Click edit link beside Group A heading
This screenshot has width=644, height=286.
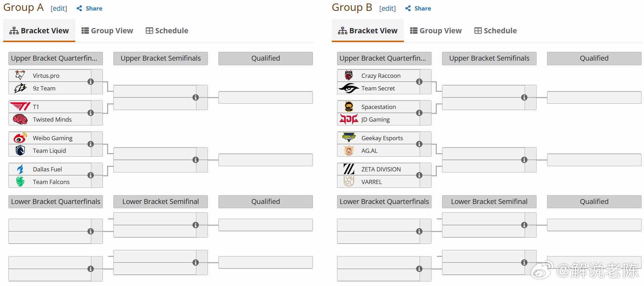(x=59, y=8)
